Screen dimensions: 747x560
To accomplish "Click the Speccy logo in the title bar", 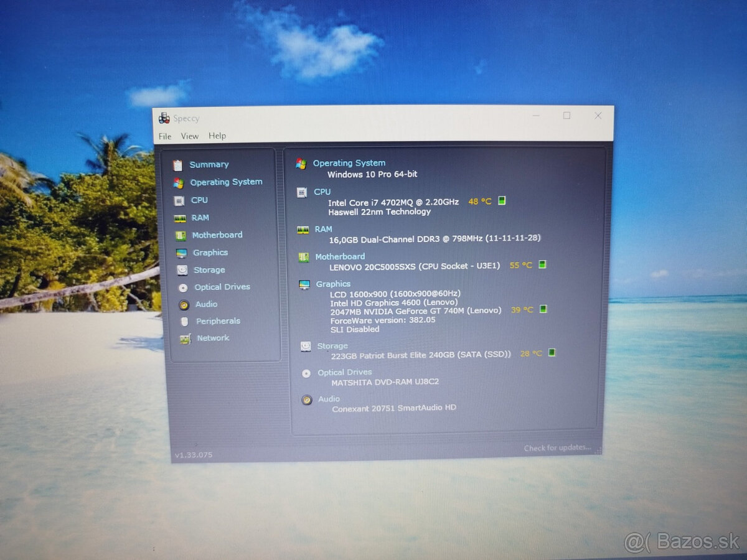I will pos(165,118).
